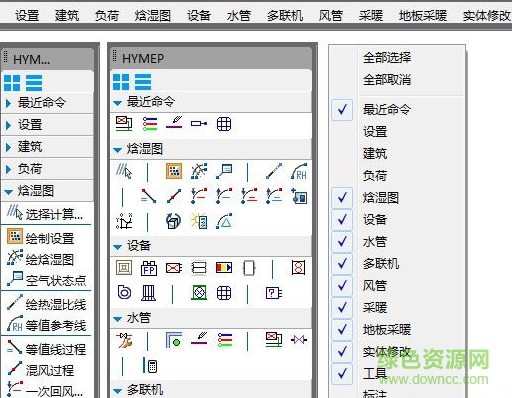Image resolution: width=512 pixels, height=398 pixels.
Task: Click 绘制设置 icon in 焓湿图 toolbar
Action: point(174,171)
